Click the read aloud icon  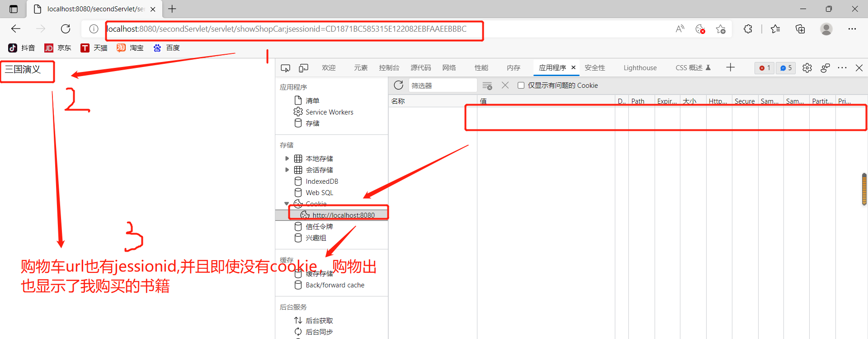(x=680, y=29)
